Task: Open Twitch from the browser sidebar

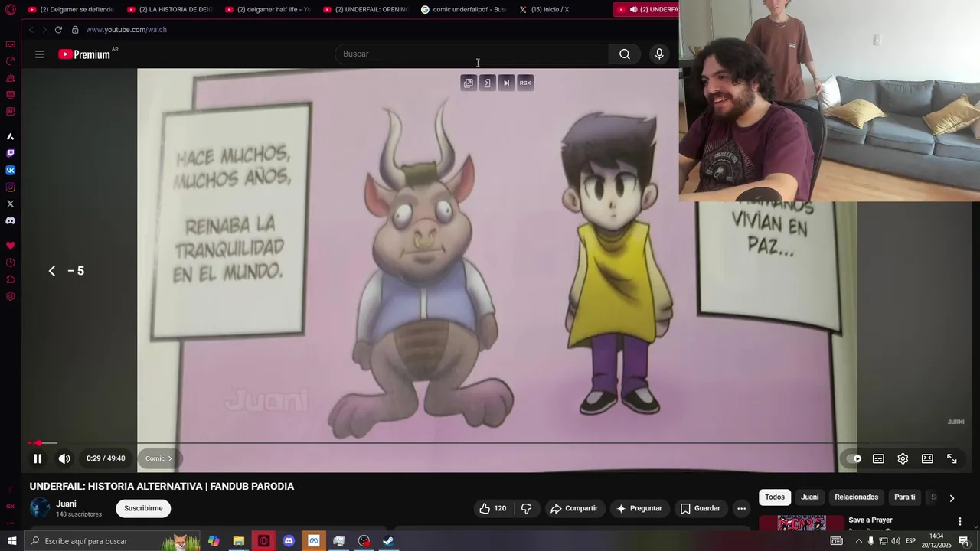Action: pos(10,153)
